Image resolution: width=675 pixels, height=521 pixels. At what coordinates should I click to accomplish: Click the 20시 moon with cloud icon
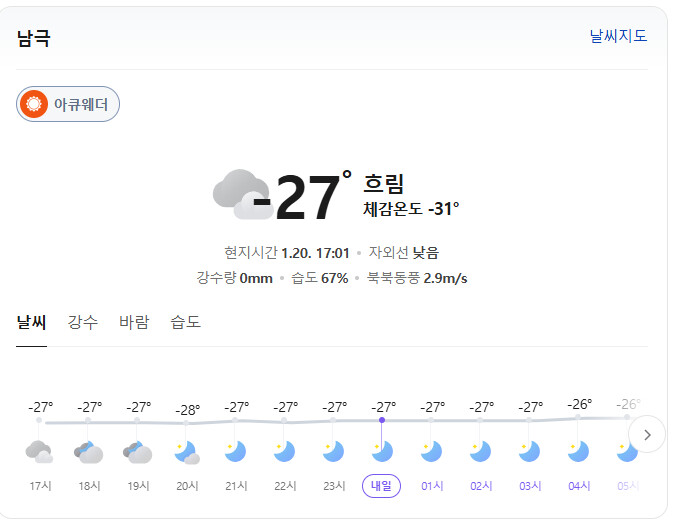(187, 452)
